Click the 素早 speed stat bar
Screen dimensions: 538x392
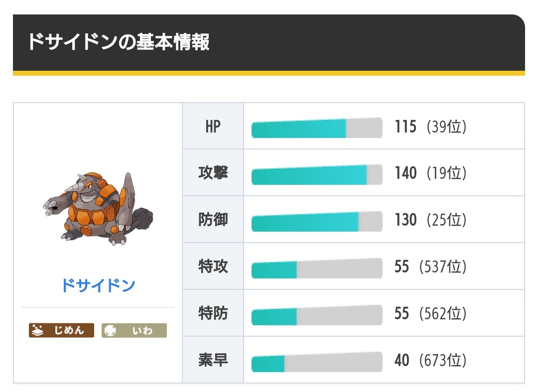click(317, 362)
